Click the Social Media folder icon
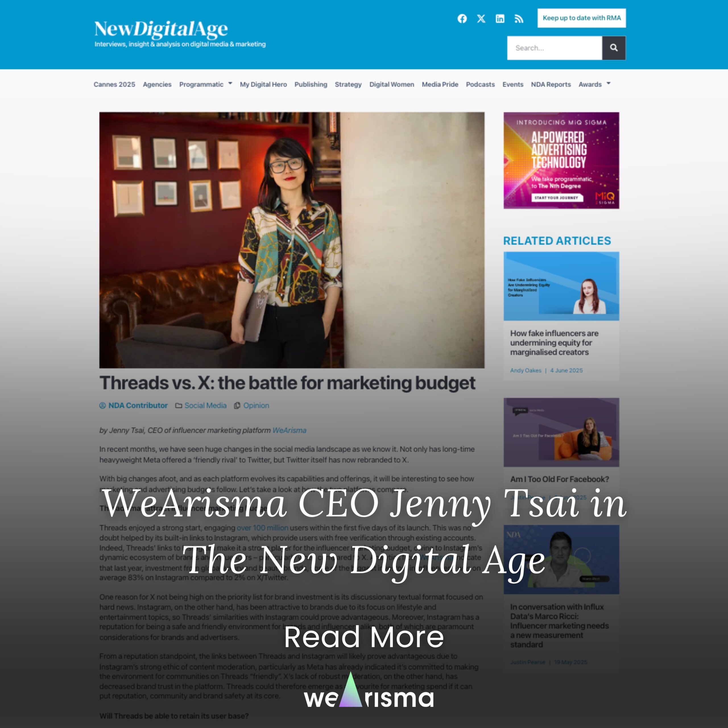This screenshot has height=728, width=728. [x=179, y=406]
